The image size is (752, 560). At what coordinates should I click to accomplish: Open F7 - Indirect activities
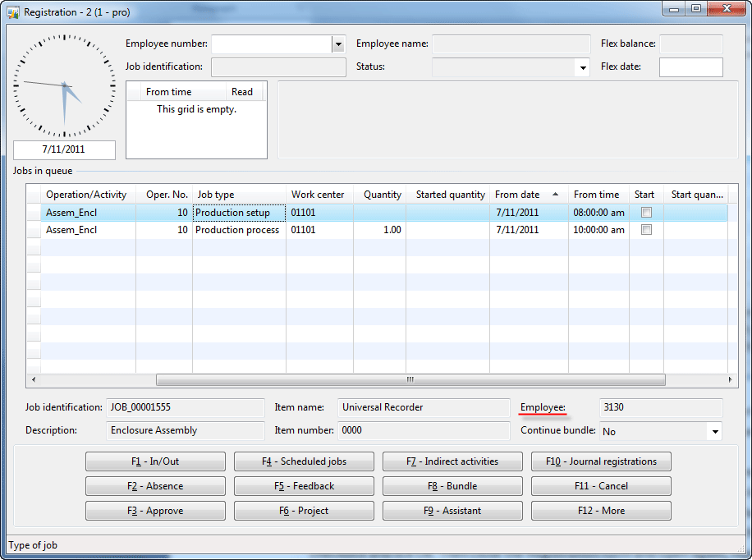point(452,461)
